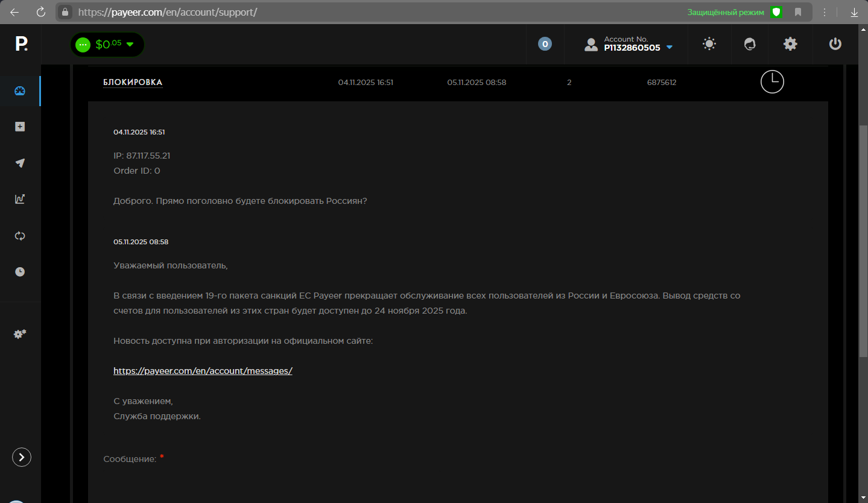Click the browser reload button

40,12
